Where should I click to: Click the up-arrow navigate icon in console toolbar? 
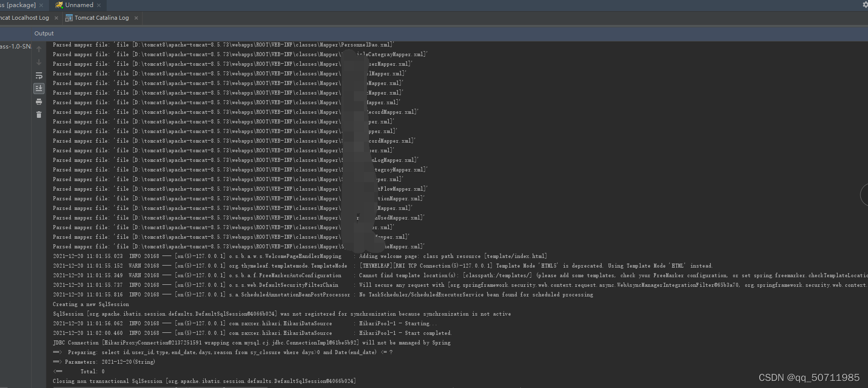coord(39,49)
